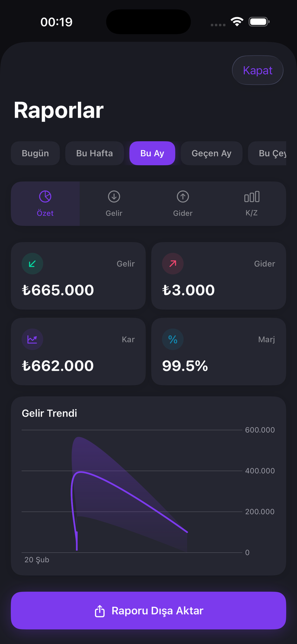The width and height of the screenshot is (297, 644).
Task: Select the Bu Ay period filter
Action: (x=152, y=153)
